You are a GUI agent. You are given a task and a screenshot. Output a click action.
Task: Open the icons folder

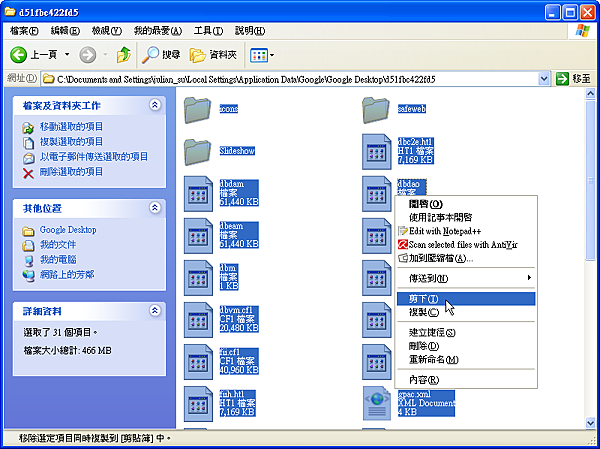pyautogui.click(x=197, y=109)
